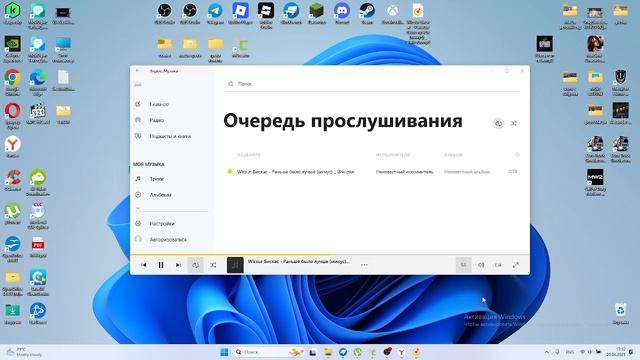Click the cast/device icon in player bar
The image size is (640, 360).
pos(498,265)
